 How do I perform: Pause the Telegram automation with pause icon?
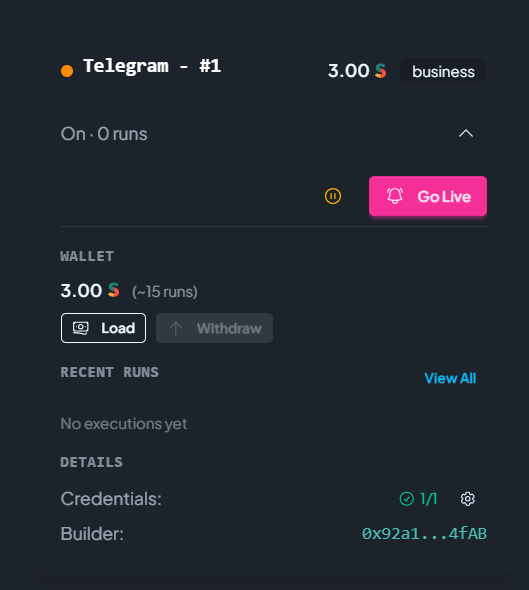pos(333,196)
